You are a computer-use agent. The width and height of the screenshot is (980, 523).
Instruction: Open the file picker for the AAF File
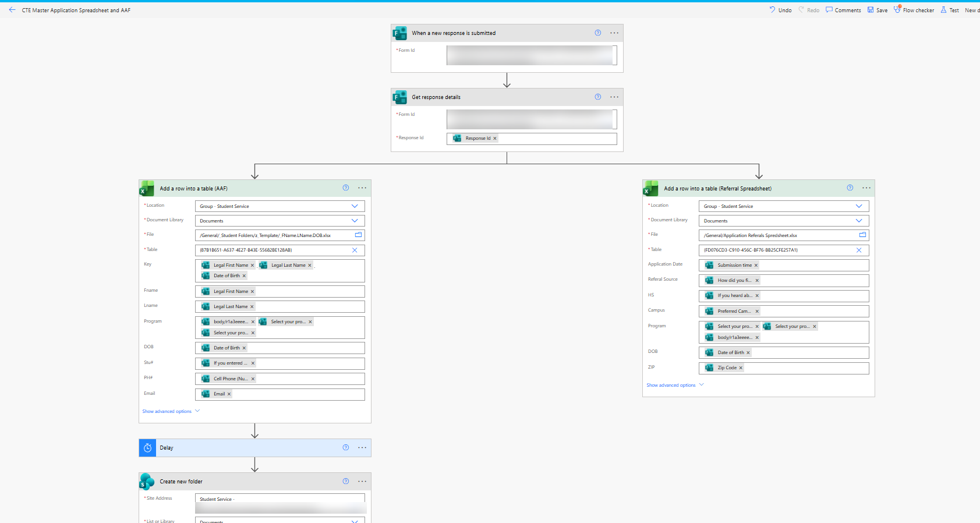pyautogui.click(x=358, y=235)
